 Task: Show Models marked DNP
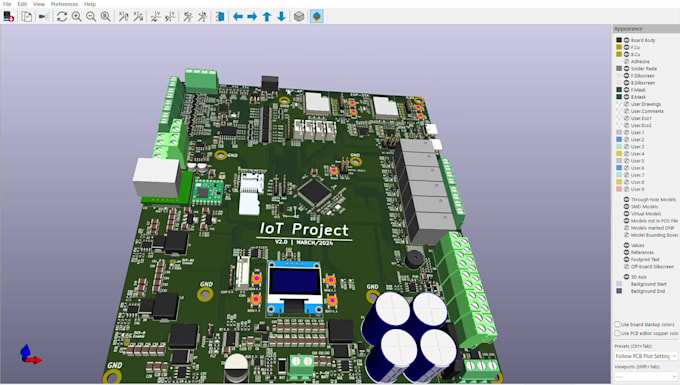626,228
